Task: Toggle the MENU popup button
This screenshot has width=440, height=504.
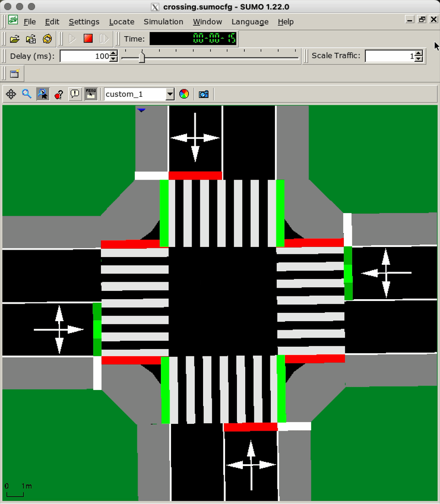Action: [x=91, y=94]
